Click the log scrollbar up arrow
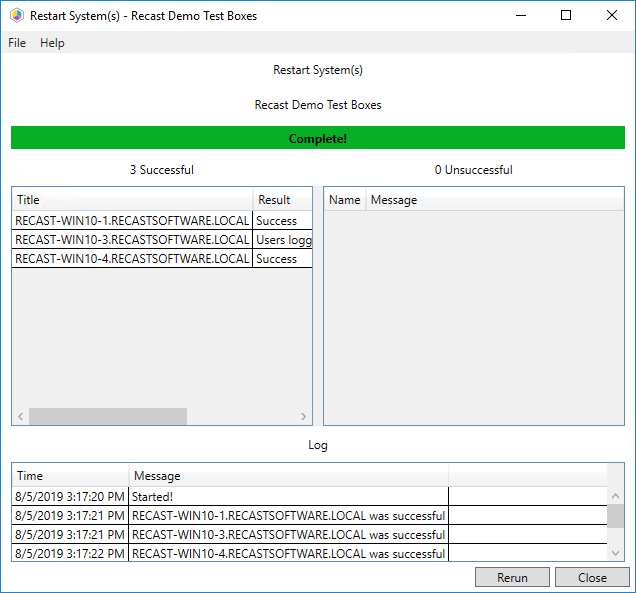The height and width of the screenshot is (593, 636). point(615,496)
